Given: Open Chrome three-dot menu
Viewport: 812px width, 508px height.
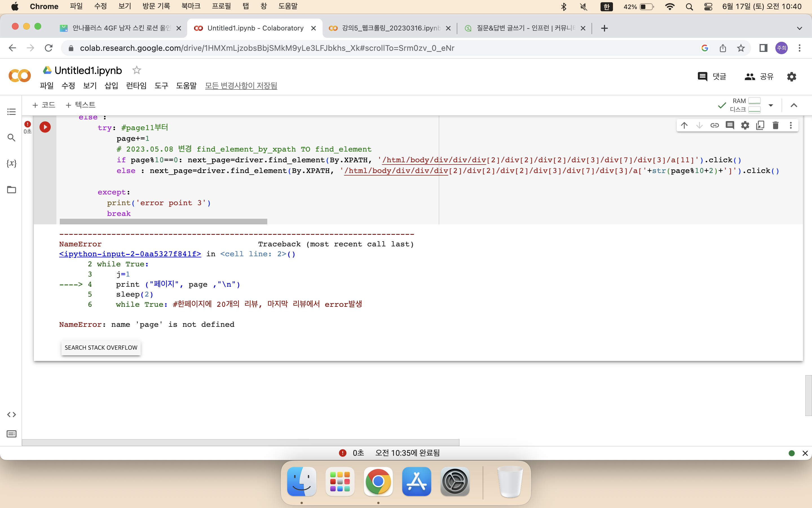Looking at the screenshot, I should coord(800,48).
